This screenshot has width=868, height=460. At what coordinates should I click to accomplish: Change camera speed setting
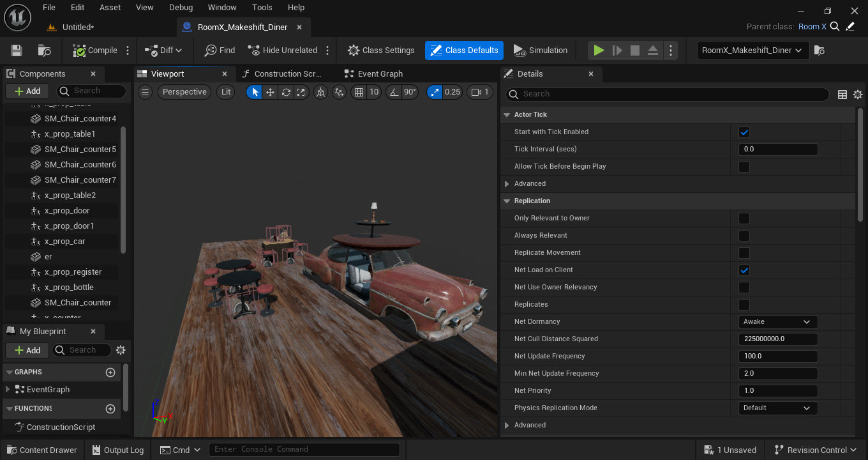click(x=480, y=92)
